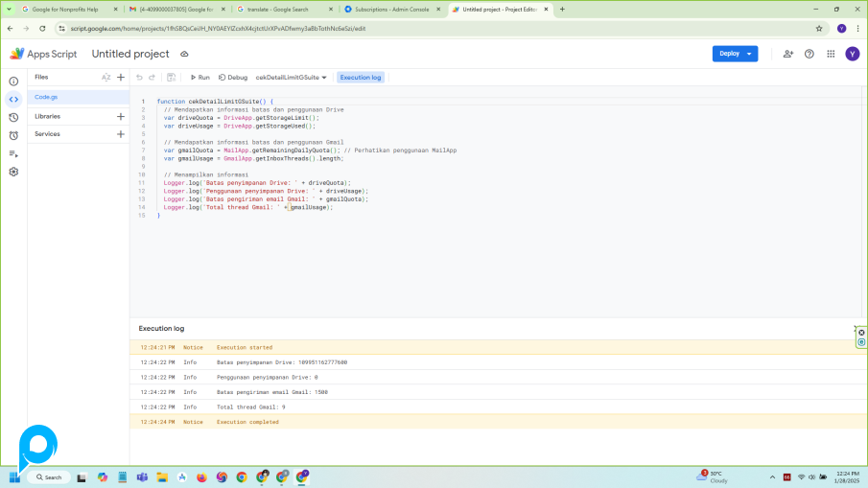This screenshot has width=868, height=488.
Task: Open the cekDetailLimitGSuite function dropdown
Action: (292, 77)
